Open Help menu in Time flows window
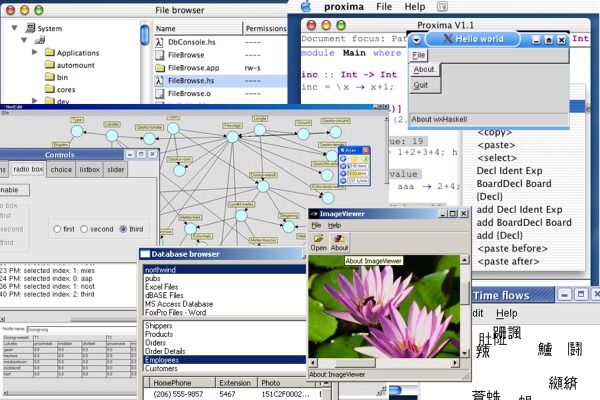This screenshot has height=400, width=600. pos(507,313)
